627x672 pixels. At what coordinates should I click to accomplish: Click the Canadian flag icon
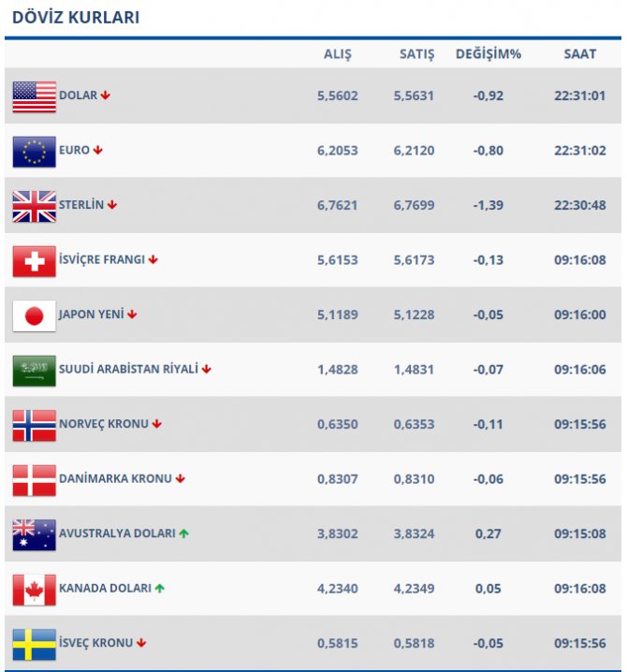(34, 589)
